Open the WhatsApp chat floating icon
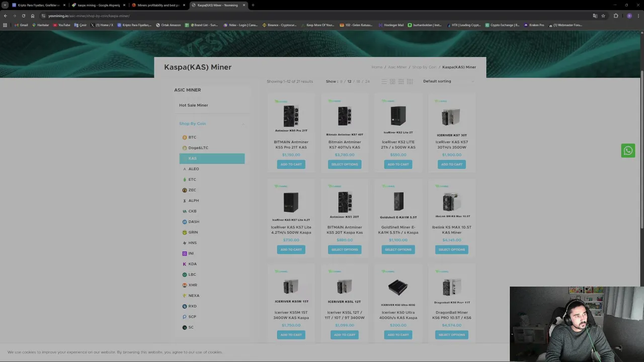This screenshot has width=644, height=362. pyautogui.click(x=628, y=151)
